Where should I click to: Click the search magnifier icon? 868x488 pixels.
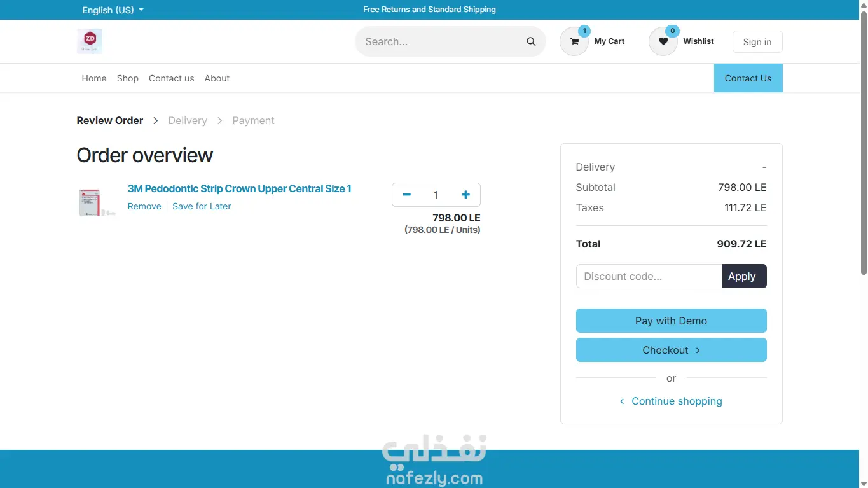coord(531,41)
